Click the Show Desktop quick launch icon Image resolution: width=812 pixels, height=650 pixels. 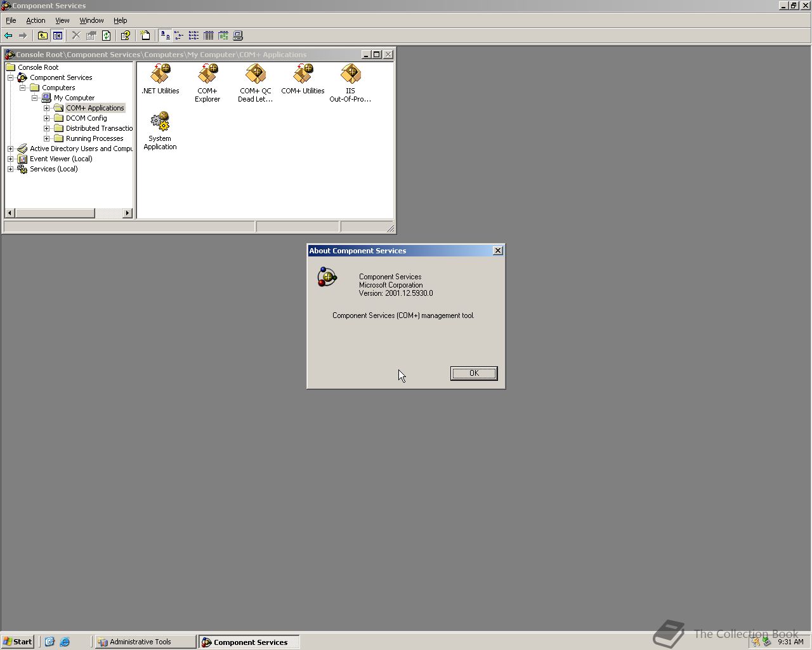point(49,642)
